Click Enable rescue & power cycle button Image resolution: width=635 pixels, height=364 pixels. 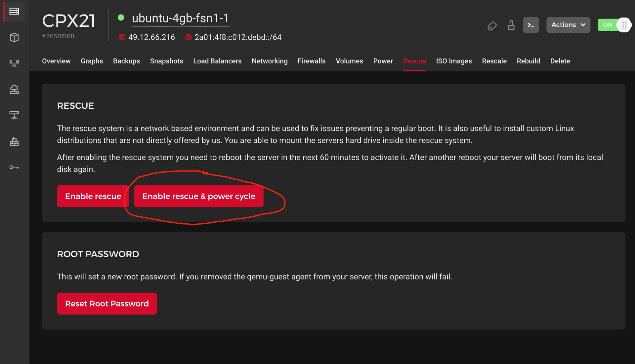coord(199,196)
